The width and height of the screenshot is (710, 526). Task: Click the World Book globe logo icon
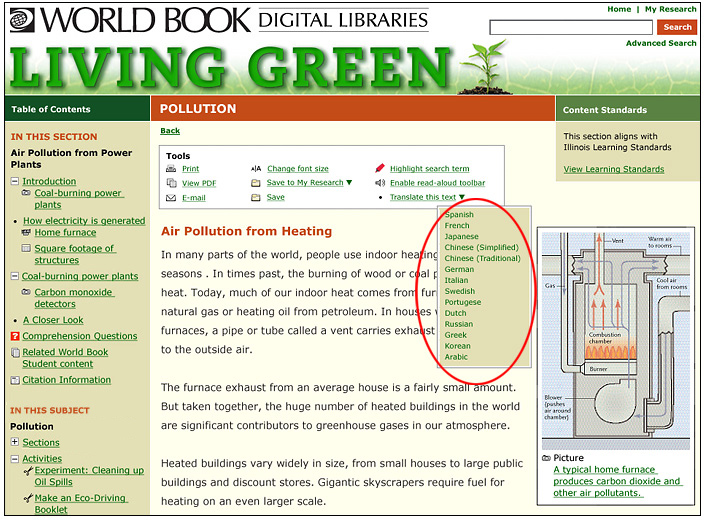pyautogui.click(x=22, y=21)
